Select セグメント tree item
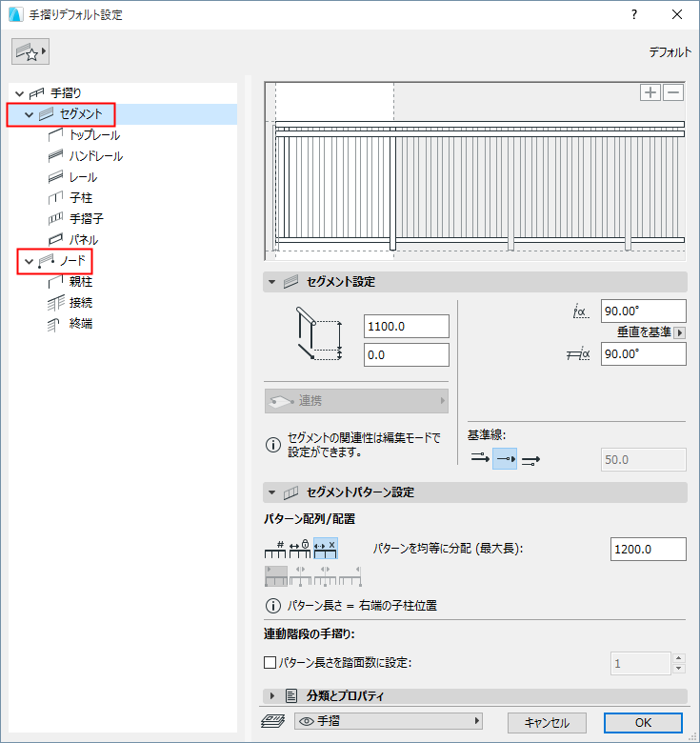Screen dimensions: 700x743 pos(81,114)
